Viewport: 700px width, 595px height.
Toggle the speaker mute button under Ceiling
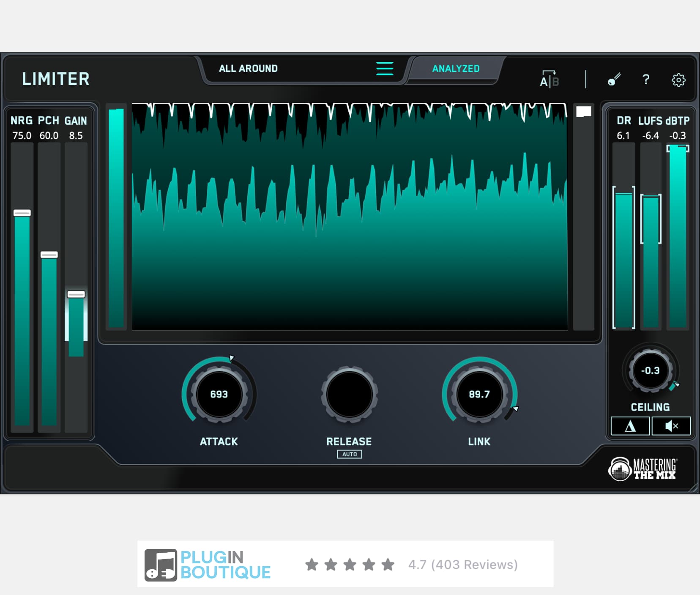671,426
